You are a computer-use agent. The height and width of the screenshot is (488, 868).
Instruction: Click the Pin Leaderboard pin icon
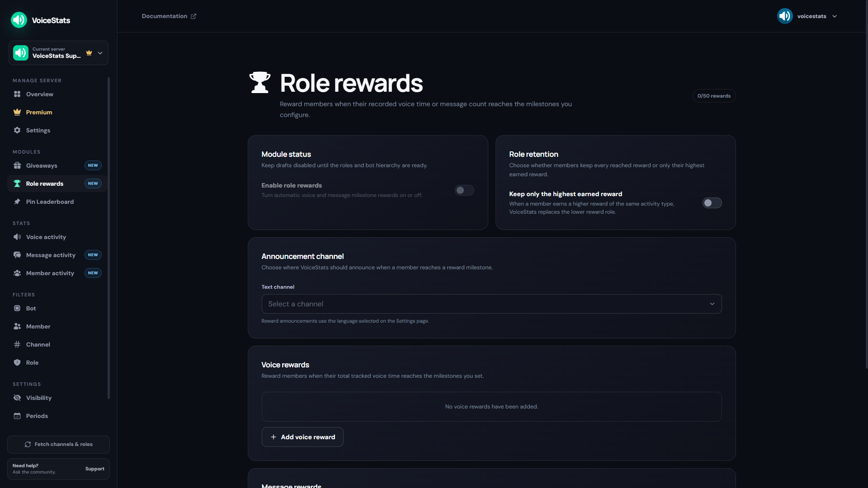[x=17, y=202]
